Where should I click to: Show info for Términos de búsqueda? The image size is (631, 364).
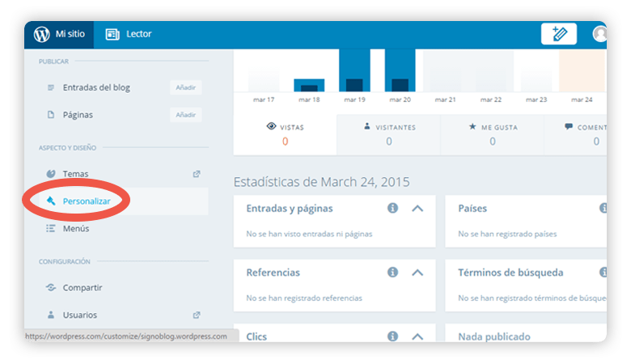[603, 273]
